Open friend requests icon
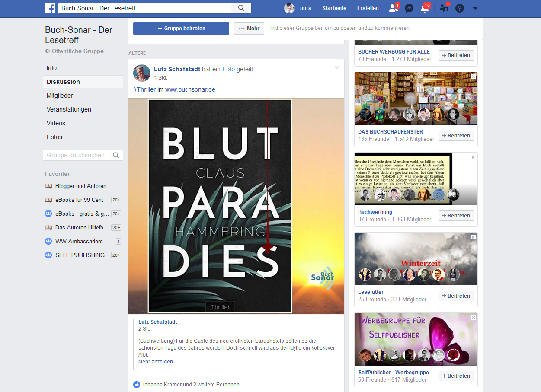 coord(393,8)
